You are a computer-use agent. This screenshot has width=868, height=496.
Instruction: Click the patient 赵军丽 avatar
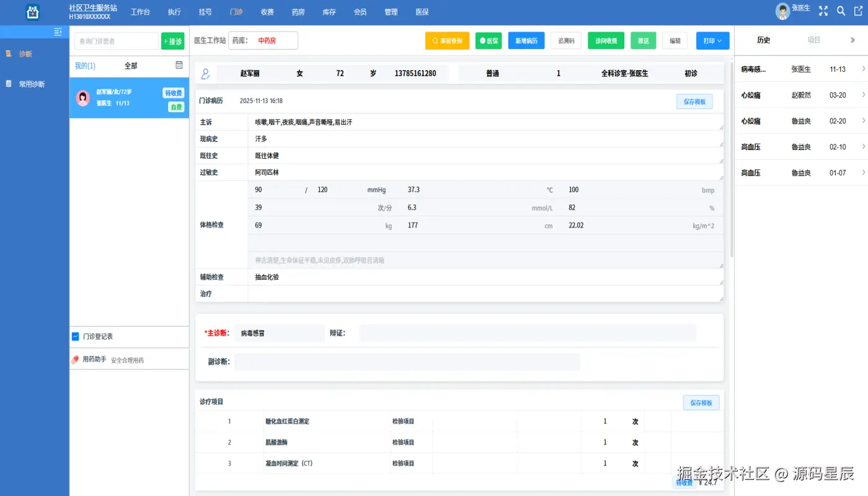pyautogui.click(x=82, y=98)
